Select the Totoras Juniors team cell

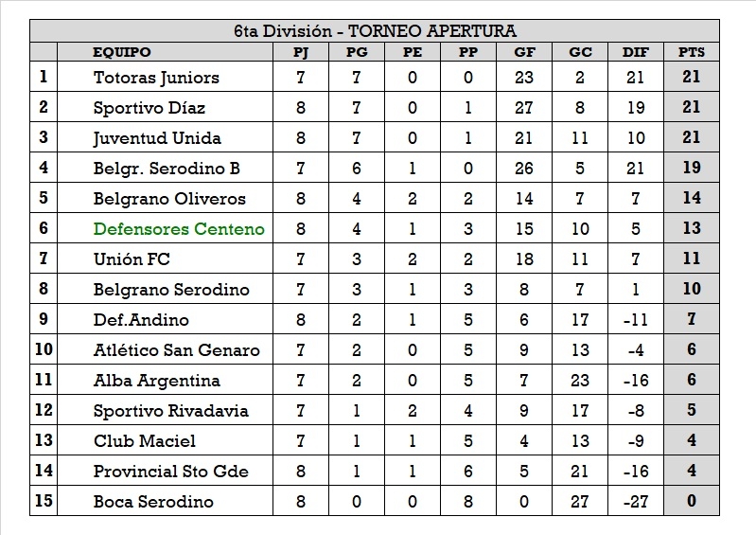click(x=156, y=78)
